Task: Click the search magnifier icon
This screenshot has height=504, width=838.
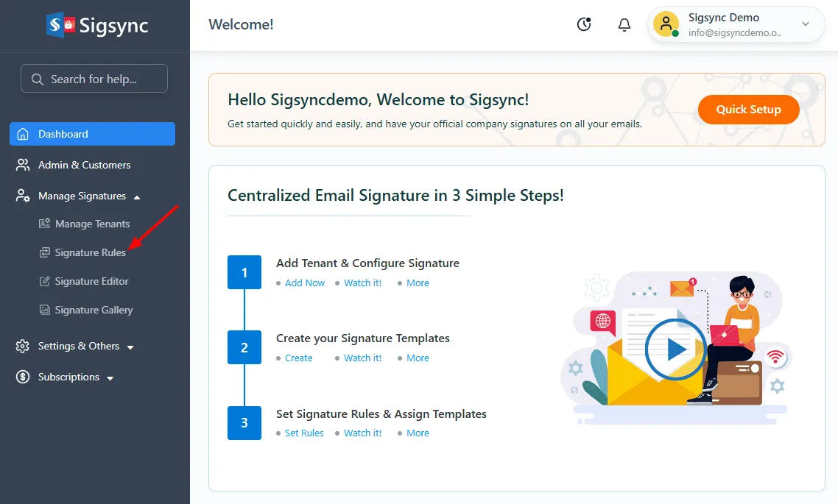Action: pyautogui.click(x=37, y=79)
